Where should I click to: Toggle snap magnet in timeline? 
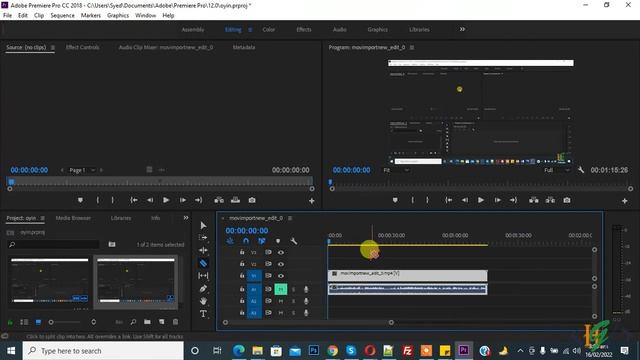246,241
